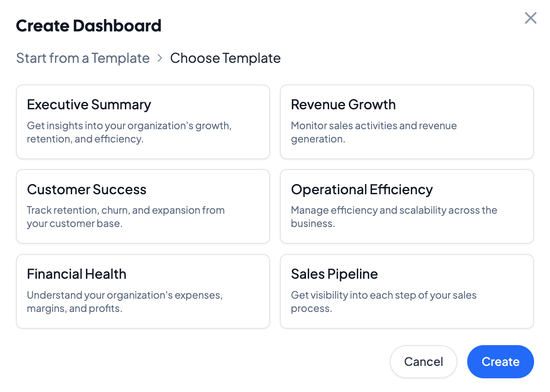550x392 pixels.
Task: Click the blue Create button
Action: coord(500,362)
